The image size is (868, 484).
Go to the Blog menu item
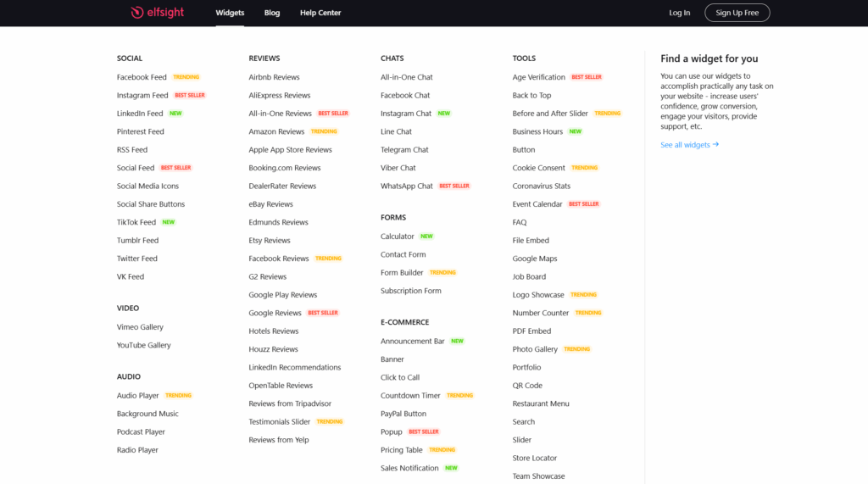(272, 13)
